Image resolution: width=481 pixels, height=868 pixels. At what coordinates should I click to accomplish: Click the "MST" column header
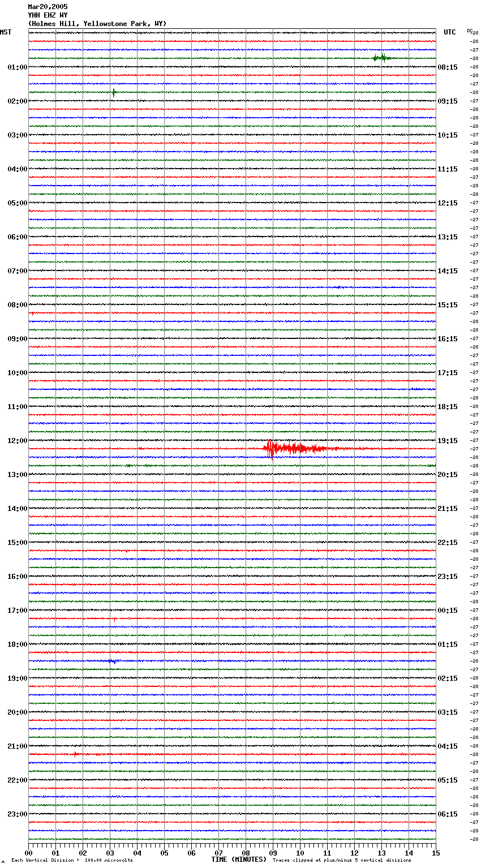[6, 32]
